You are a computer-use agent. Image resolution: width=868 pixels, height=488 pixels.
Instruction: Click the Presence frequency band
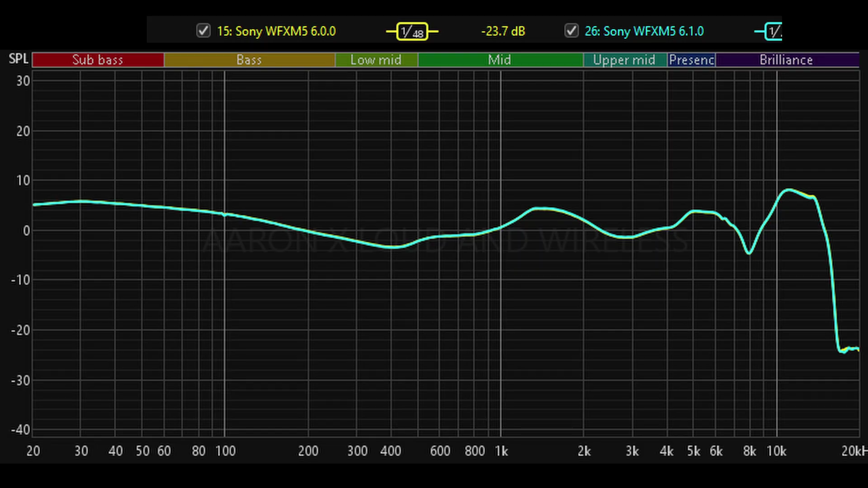(x=691, y=60)
